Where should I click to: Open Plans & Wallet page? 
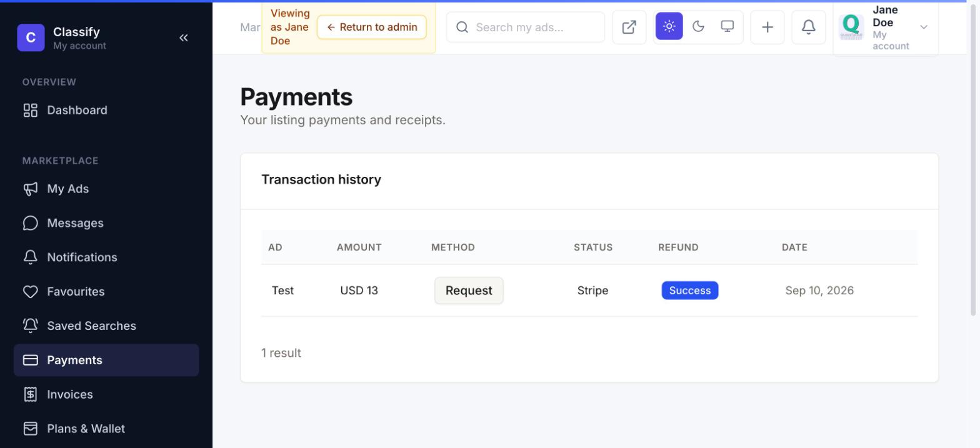[106, 429]
